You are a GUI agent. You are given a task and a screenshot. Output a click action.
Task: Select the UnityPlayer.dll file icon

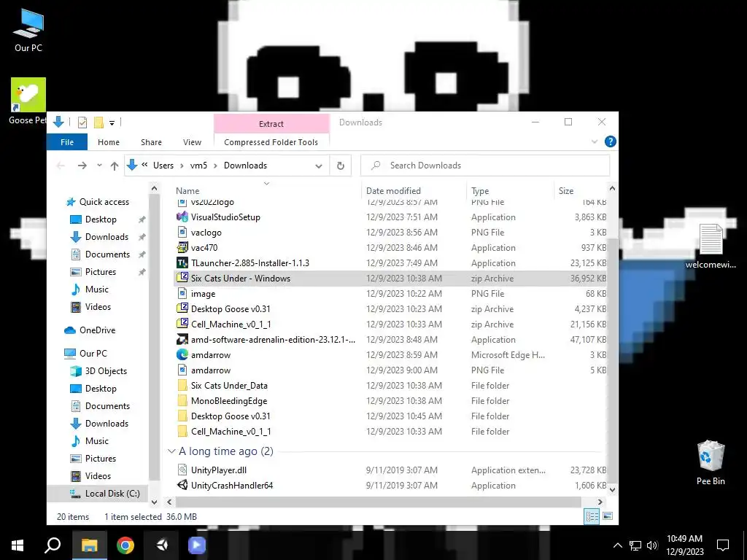click(182, 470)
